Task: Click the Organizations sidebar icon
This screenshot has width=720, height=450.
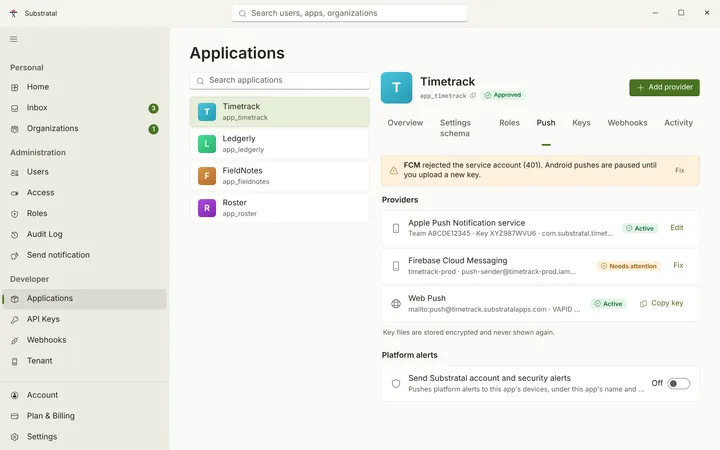Action: (x=15, y=129)
